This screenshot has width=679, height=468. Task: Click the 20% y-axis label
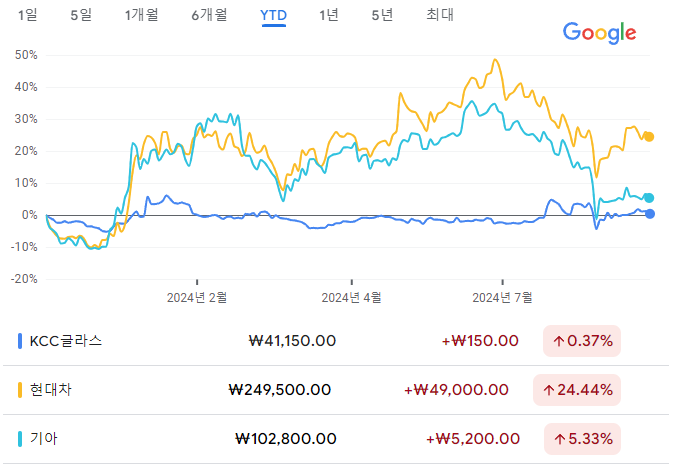pyautogui.click(x=26, y=151)
